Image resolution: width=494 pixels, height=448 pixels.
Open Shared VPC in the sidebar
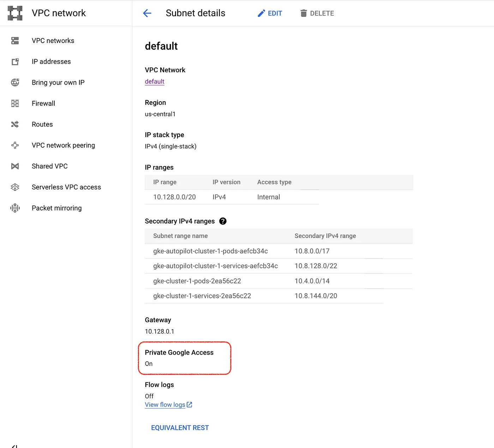point(50,166)
